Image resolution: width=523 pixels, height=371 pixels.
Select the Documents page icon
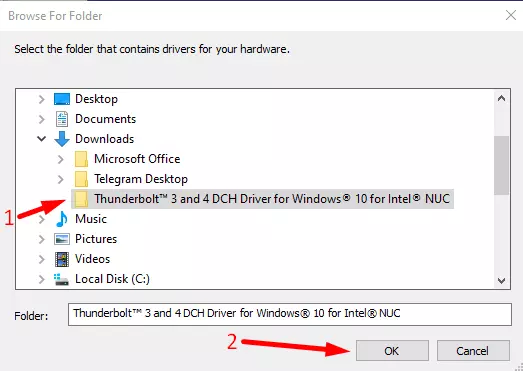[62, 119]
